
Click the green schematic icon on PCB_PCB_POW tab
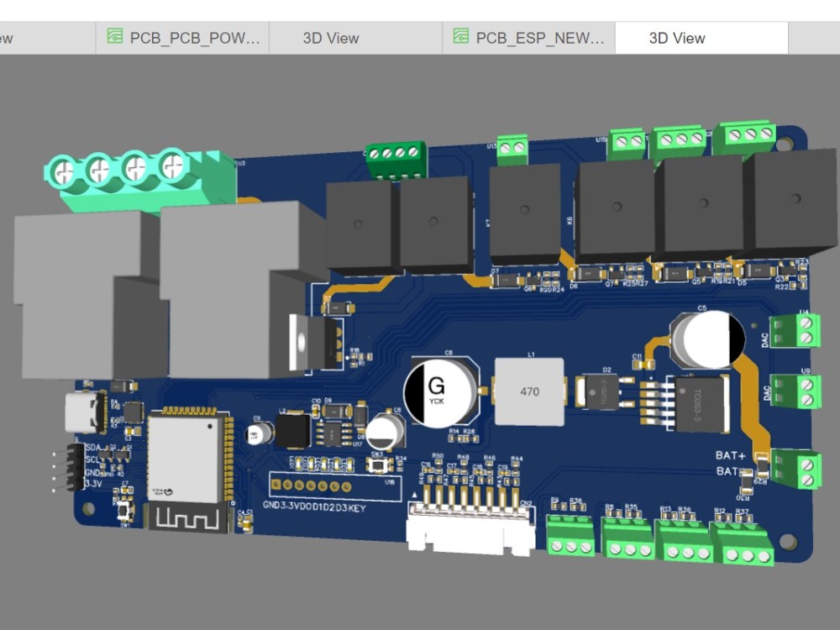[114, 37]
